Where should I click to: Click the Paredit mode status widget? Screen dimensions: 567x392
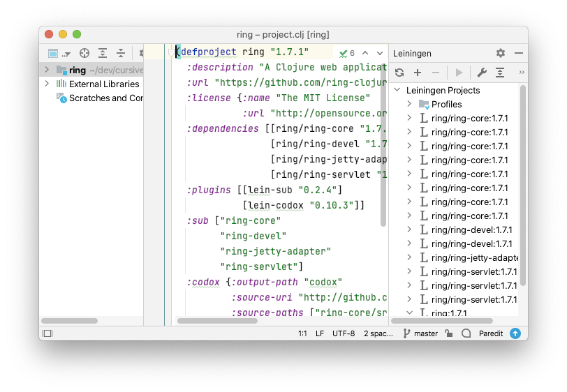(x=491, y=333)
